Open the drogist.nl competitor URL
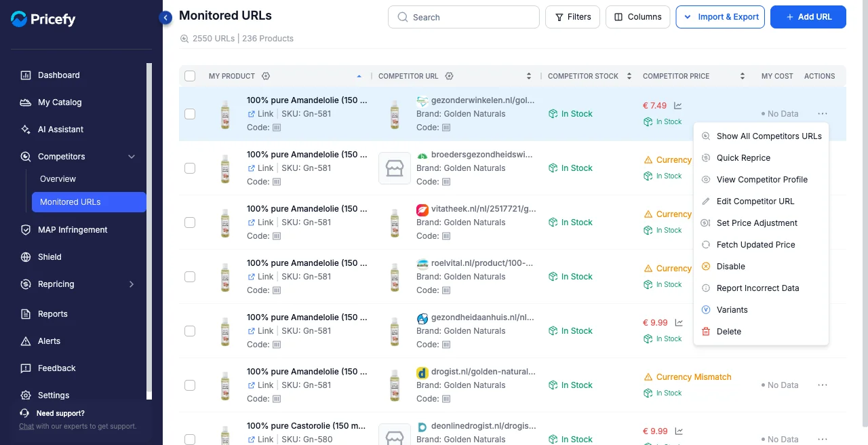Image resolution: width=868 pixels, height=445 pixels. [483, 372]
